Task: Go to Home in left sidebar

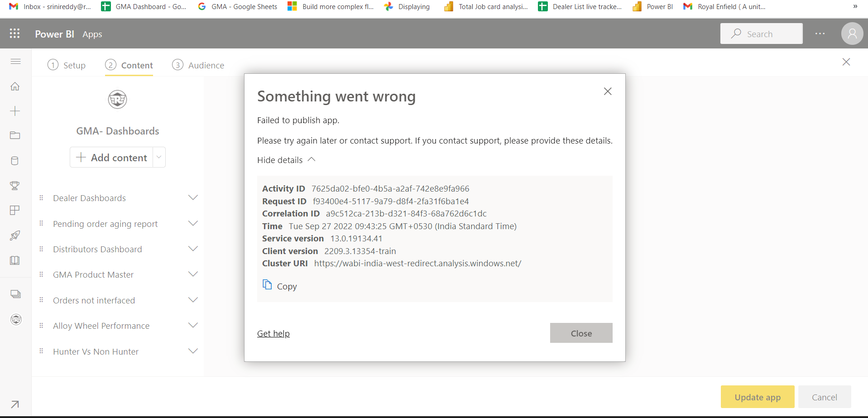Action: click(x=15, y=86)
